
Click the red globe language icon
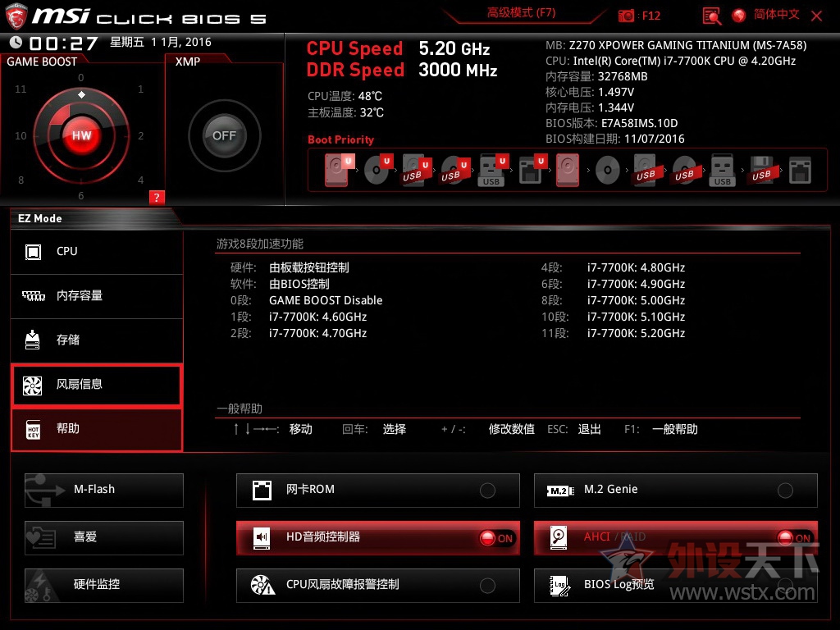point(739,16)
